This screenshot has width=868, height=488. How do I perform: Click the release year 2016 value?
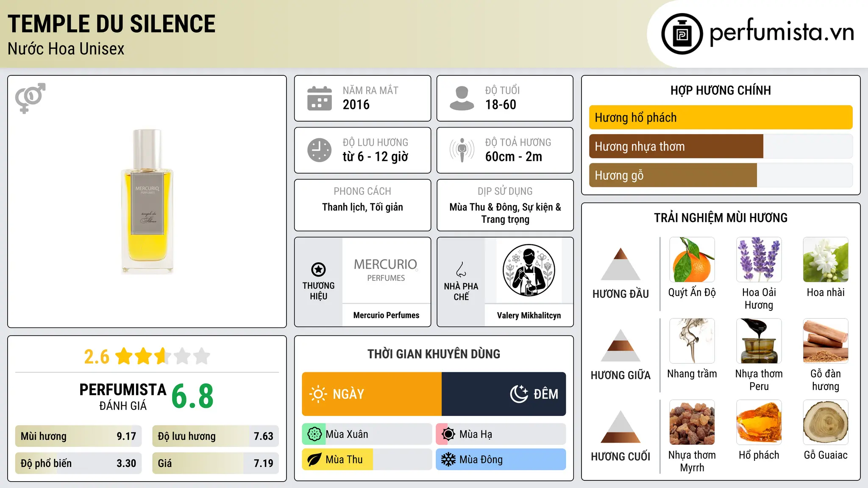356,105
